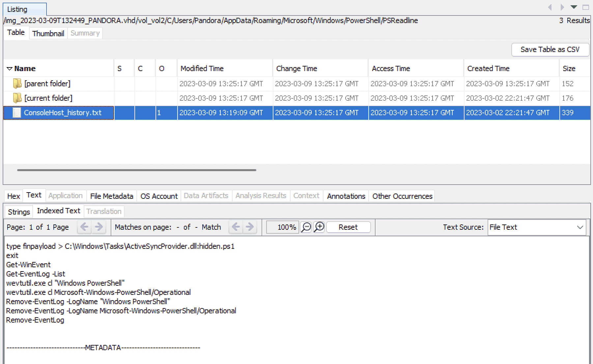Viewport: 593px width, 364px height.
Task: Open the Annotations tab
Action: (346, 196)
